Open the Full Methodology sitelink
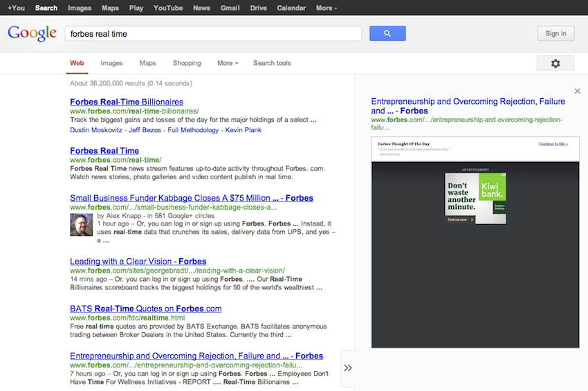 click(x=193, y=130)
